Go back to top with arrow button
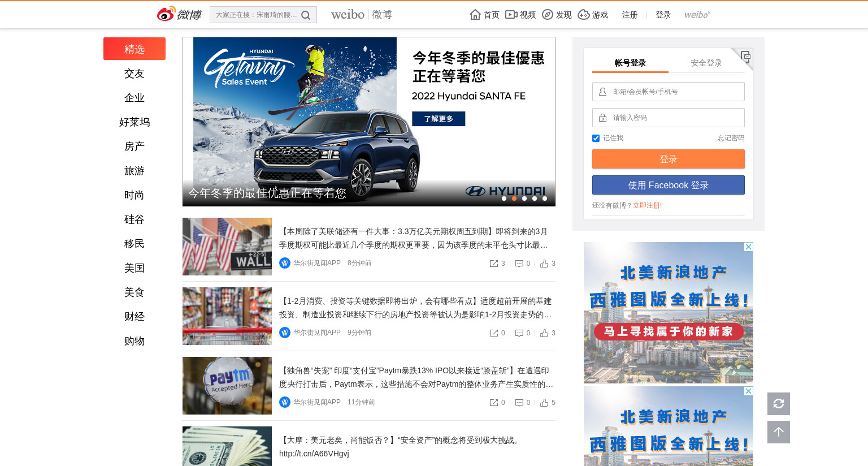 click(779, 432)
